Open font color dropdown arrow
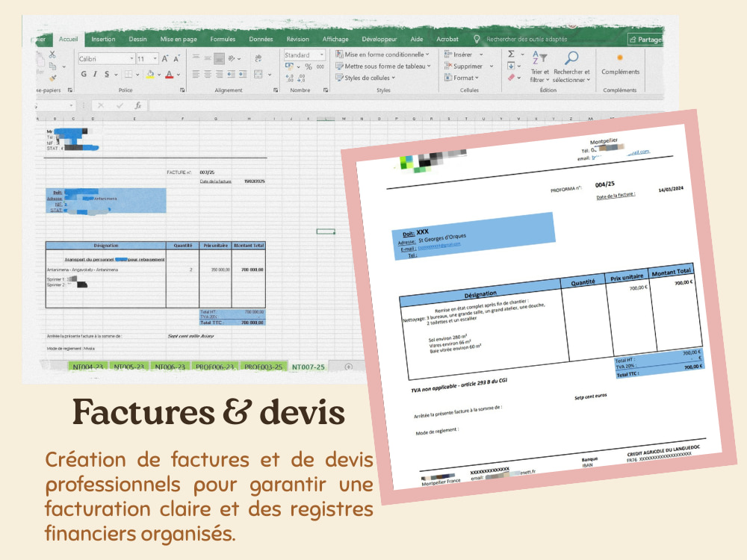The image size is (747, 560). [179, 74]
